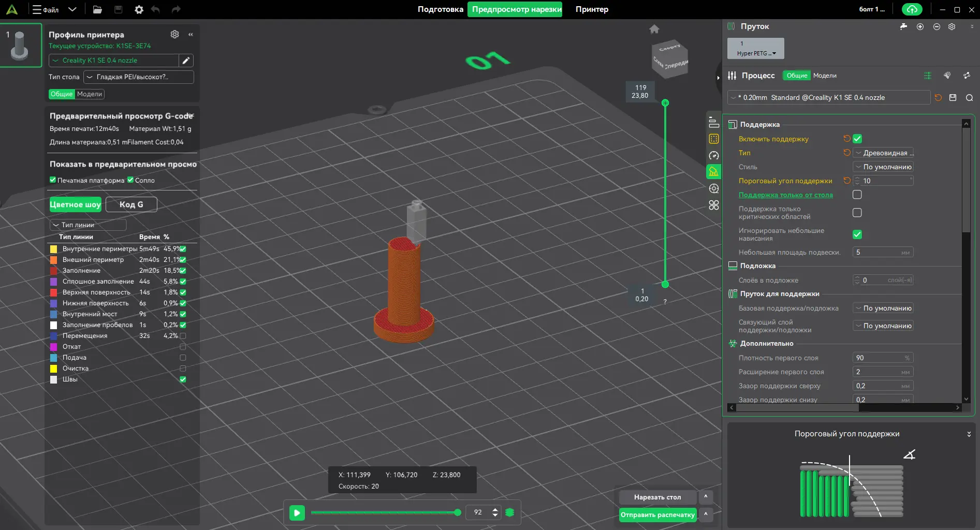This screenshot has height=530, width=980.
Task: Toggle Игнорировать небольшие нависания checkbox
Action: 857,234
